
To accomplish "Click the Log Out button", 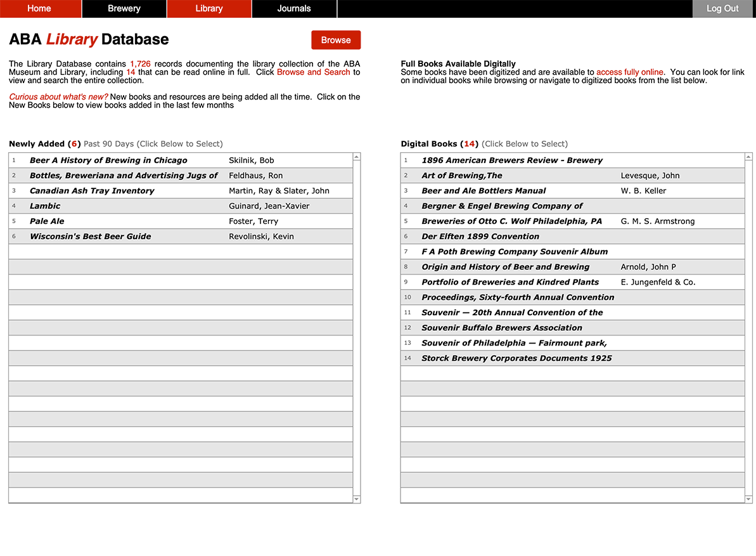I will click(x=722, y=8).
